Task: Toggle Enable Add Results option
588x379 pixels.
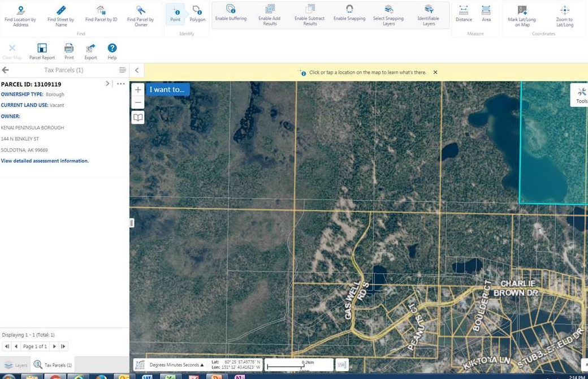Action: pyautogui.click(x=270, y=15)
